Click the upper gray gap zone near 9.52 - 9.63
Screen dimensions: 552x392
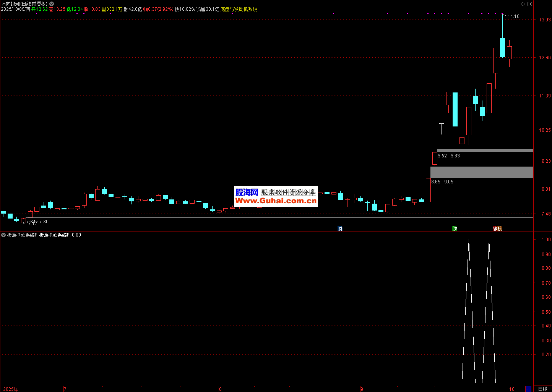click(x=485, y=151)
